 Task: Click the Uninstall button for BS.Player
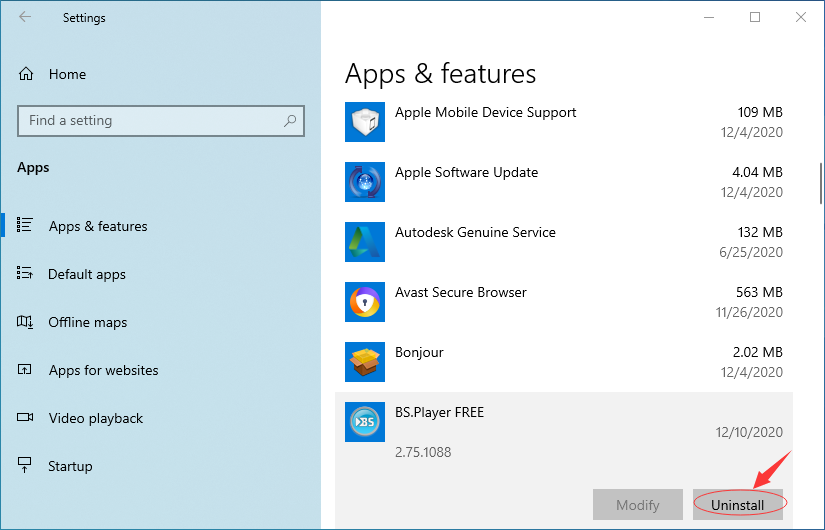[738, 505]
